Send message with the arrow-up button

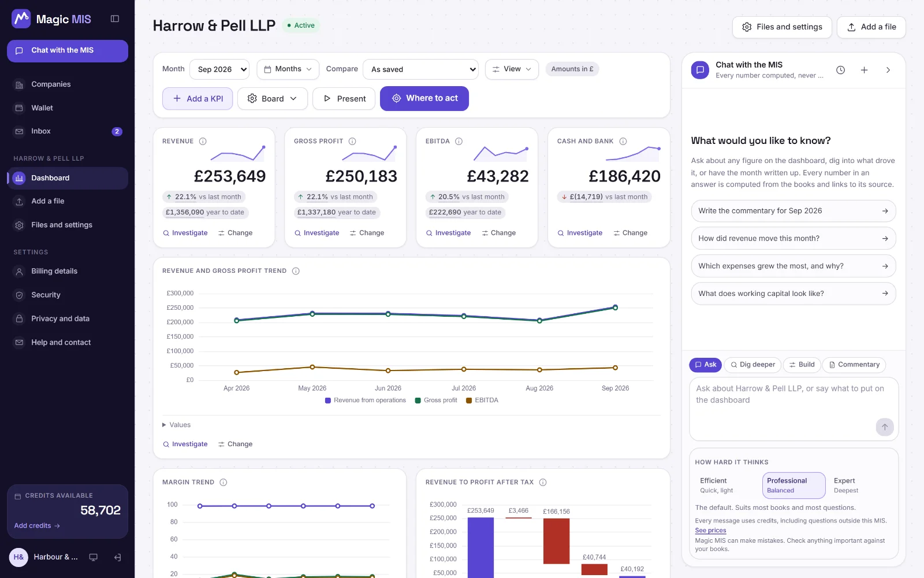click(x=885, y=427)
